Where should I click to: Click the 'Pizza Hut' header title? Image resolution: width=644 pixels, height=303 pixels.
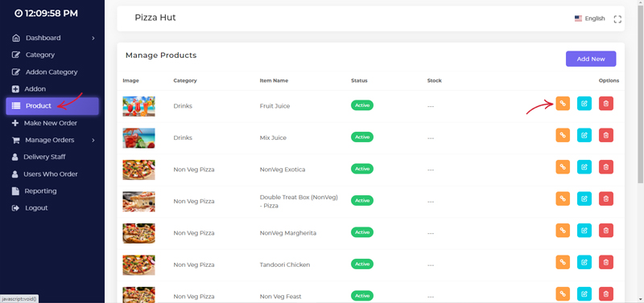(155, 18)
